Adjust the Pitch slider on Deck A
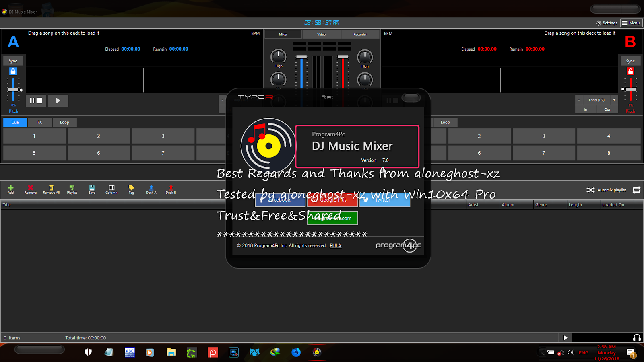 (13, 89)
